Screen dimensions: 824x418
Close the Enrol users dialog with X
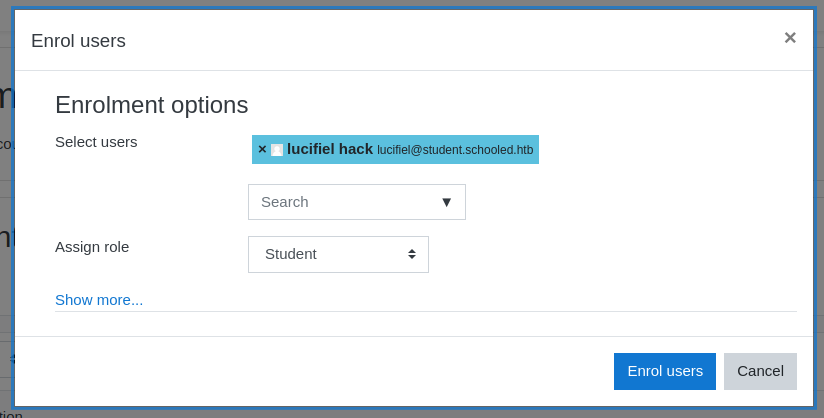(790, 38)
